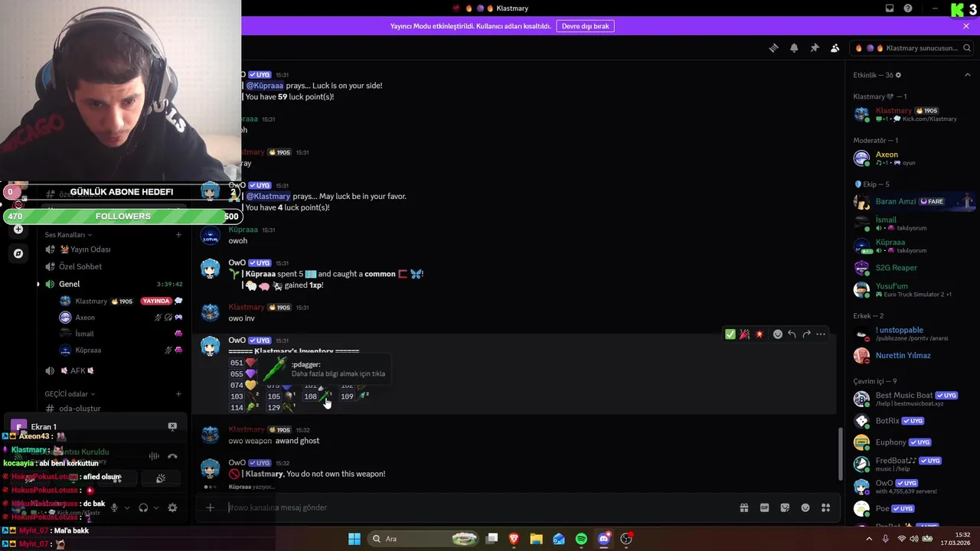This screenshot has width=980, height=551.
Task: Open the attachment plus button in message bar
Action: point(210,507)
